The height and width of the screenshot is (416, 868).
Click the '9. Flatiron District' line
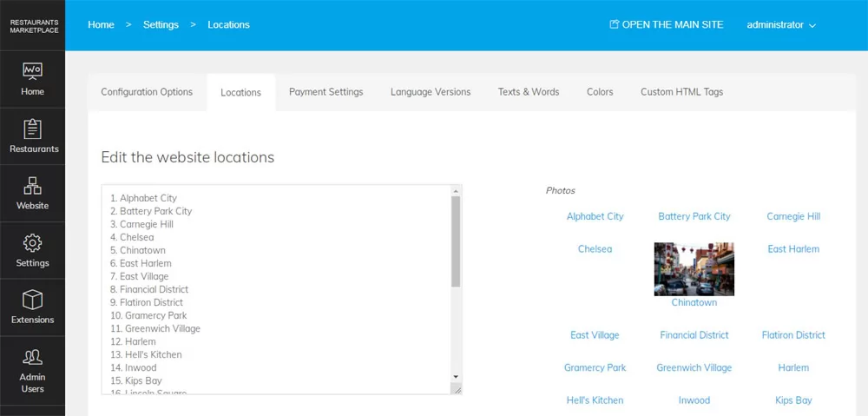tap(147, 302)
